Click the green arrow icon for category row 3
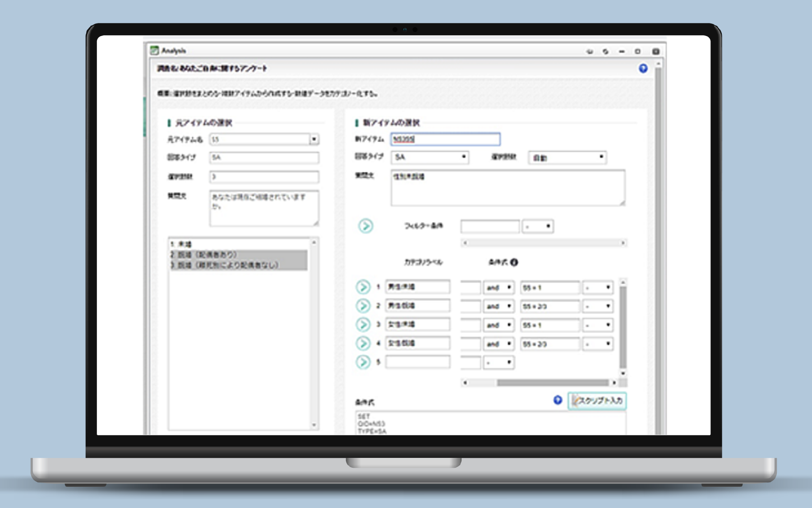812x508 pixels. 363,325
